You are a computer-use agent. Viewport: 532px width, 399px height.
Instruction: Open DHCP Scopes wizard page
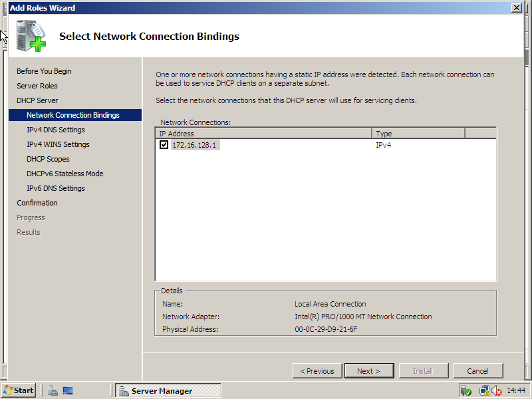[48, 159]
